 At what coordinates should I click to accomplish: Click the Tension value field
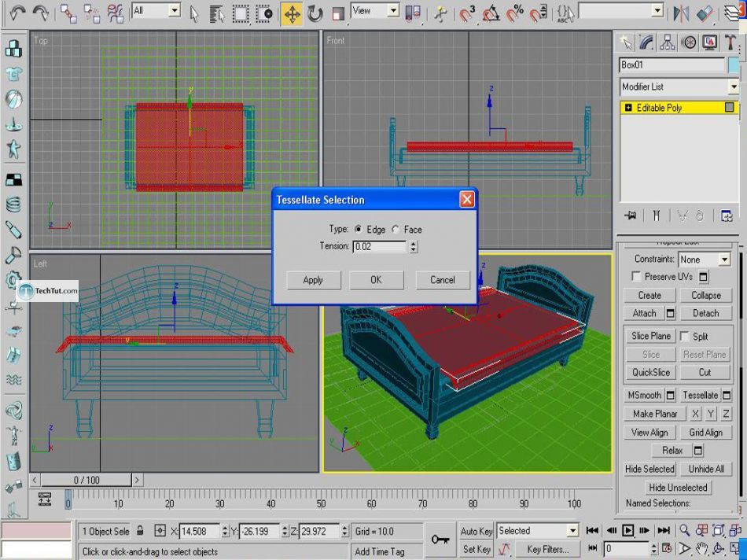380,246
